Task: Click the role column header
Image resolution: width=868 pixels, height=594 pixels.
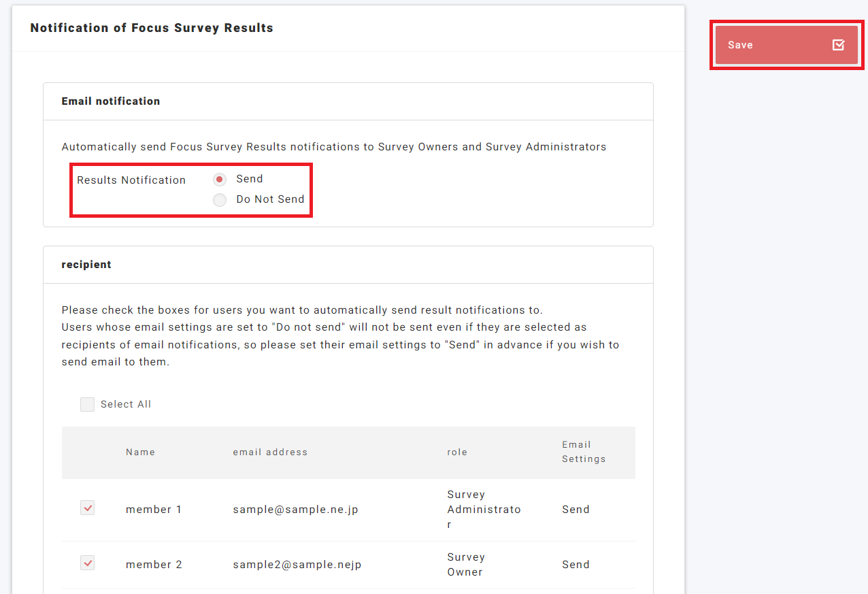Action: coord(457,452)
